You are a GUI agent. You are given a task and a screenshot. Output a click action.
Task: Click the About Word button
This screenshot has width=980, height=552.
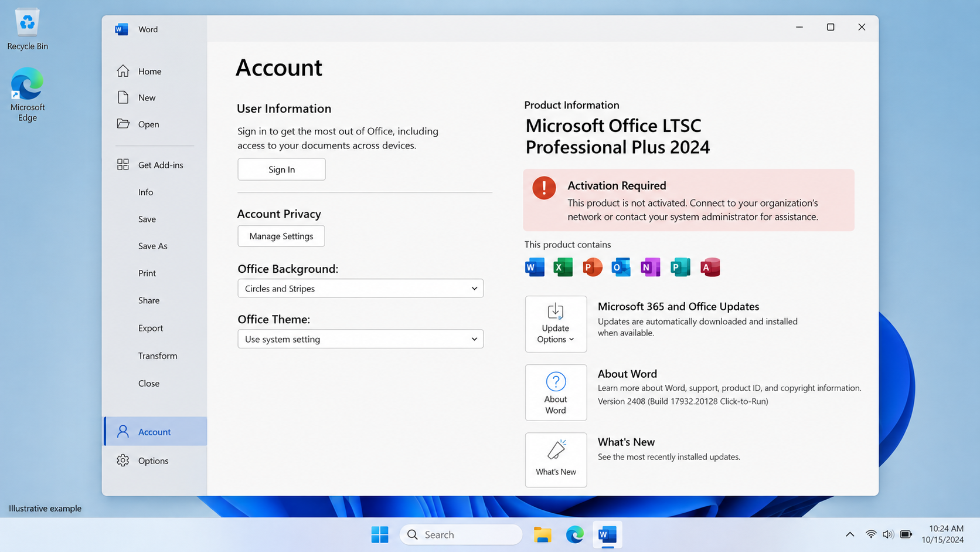556,392
